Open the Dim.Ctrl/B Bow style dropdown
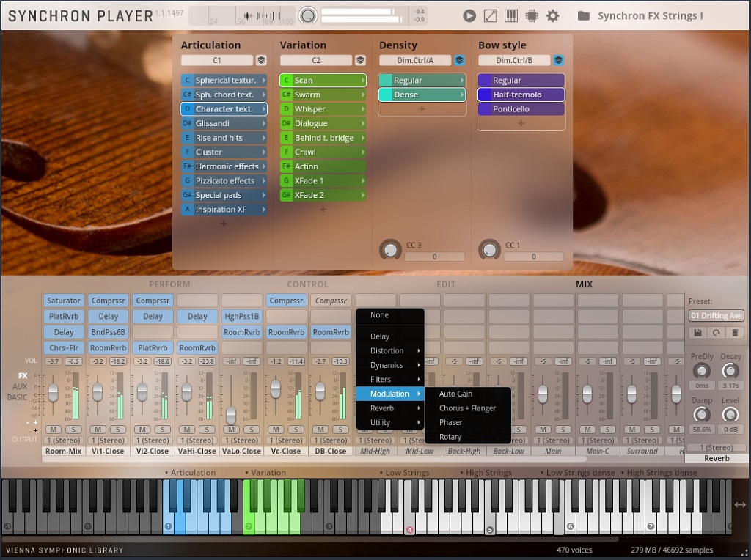Screen dimensions: 751x560 point(514,60)
